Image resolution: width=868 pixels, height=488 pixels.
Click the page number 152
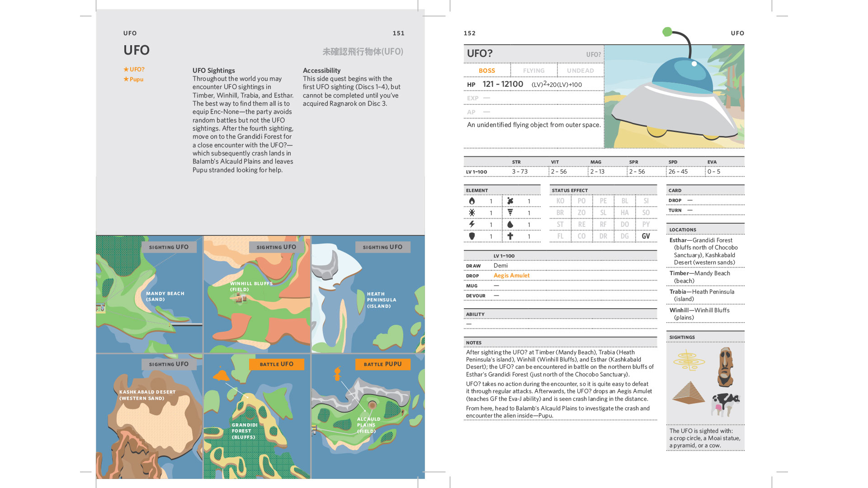(x=470, y=33)
